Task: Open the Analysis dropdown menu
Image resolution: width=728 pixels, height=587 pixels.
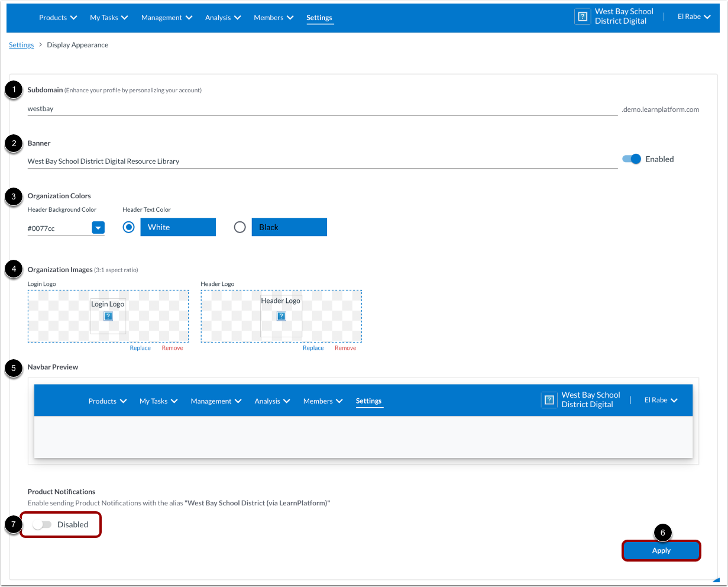Action: (223, 17)
